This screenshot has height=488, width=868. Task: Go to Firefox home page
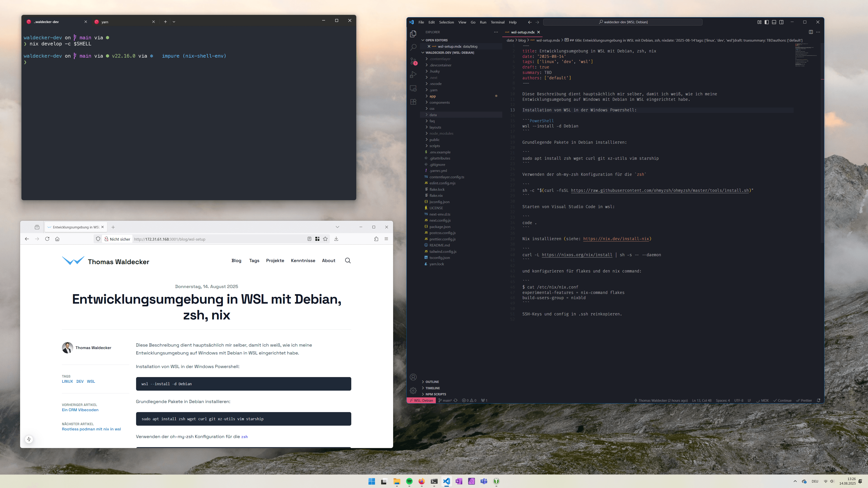click(57, 239)
